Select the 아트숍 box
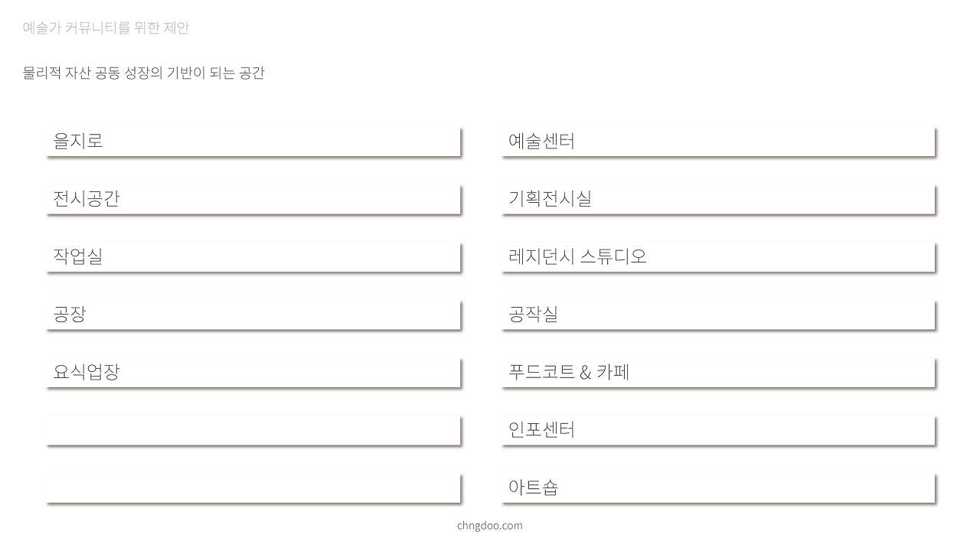Screen dimensions: 980x551 pos(719,488)
